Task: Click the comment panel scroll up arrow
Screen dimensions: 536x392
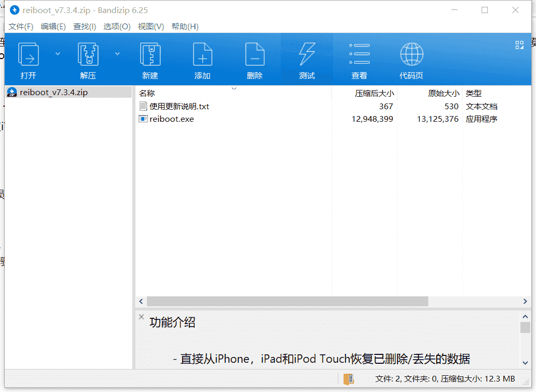Action: click(526, 316)
